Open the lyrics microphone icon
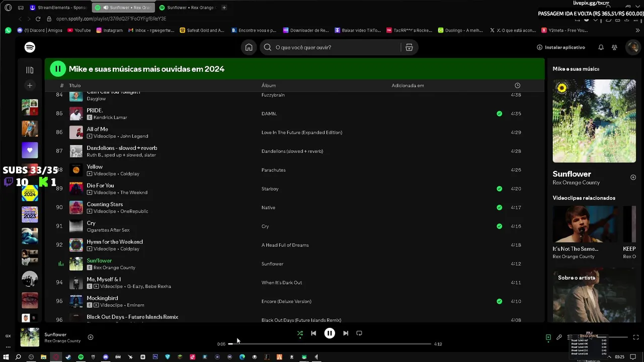The width and height of the screenshot is (644, 362). tap(559, 337)
